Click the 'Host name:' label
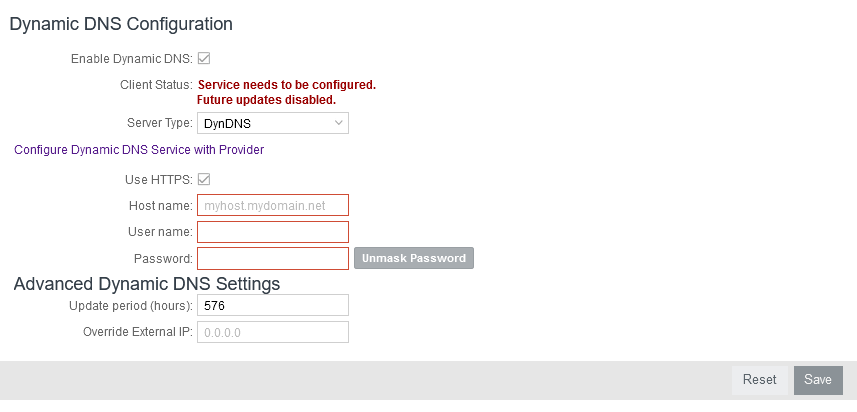857x412 pixels. click(161, 206)
